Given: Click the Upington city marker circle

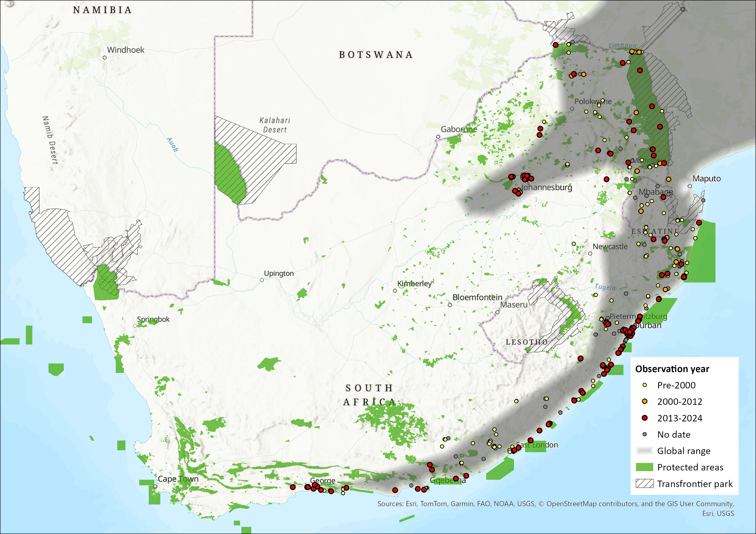Looking at the screenshot, I should pos(262,280).
